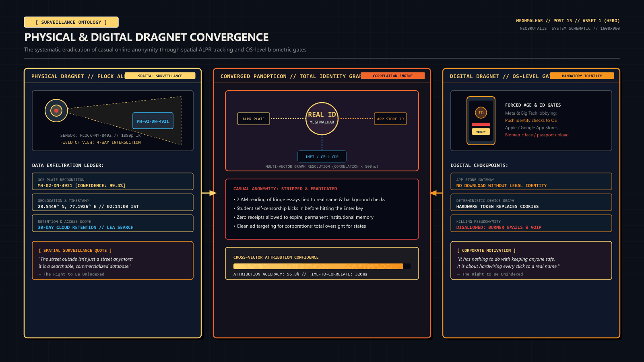Viewport: 644px width, 362px height.
Task: Click the VERIFY button on the phone
Action: tap(481, 132)
